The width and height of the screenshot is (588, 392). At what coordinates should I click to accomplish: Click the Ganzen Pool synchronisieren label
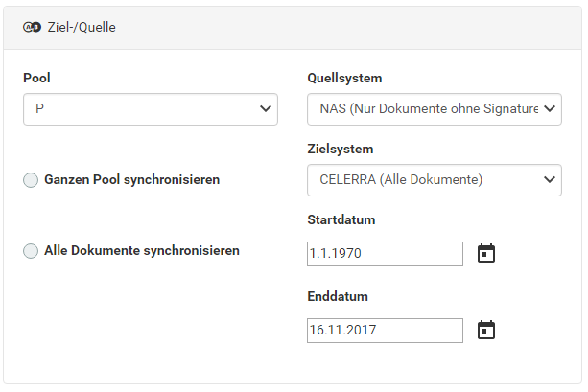click(132, 180)
